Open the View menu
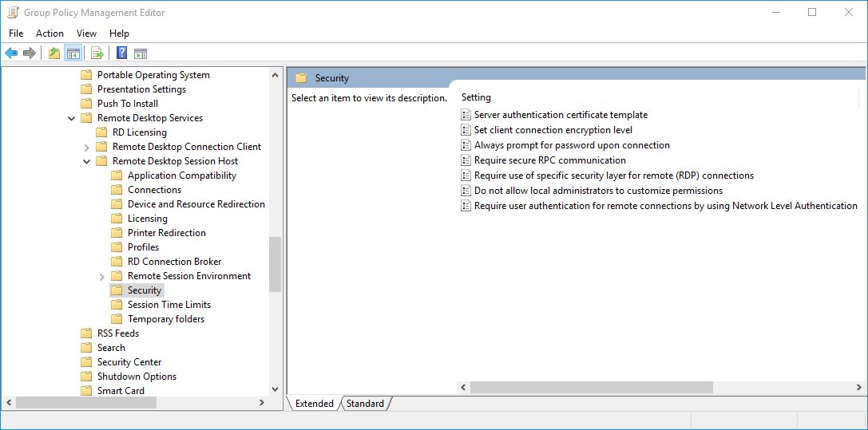The image size is (868, 430). point(86,34)
